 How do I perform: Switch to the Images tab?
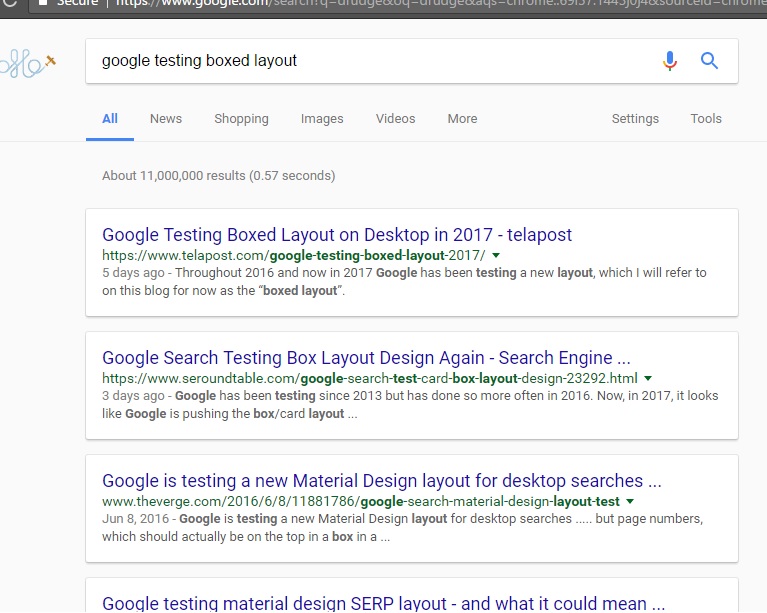coord(322,119)
